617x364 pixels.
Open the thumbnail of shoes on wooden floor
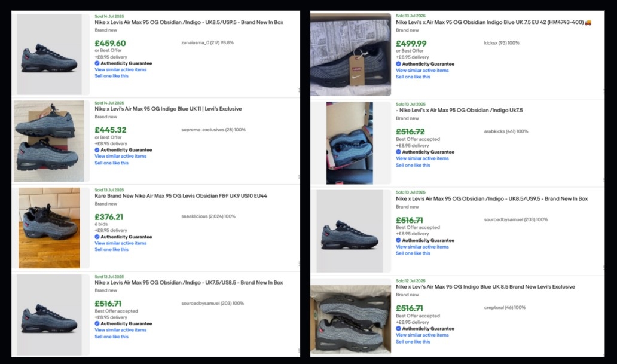(x=49, y=228)
